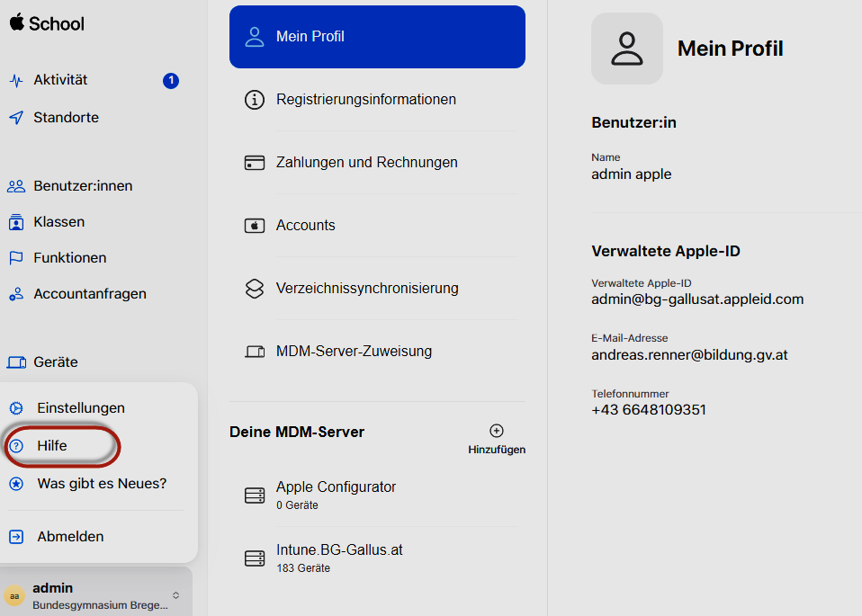This screenshot has height=616, width=862.
Task: Open Accountanfragen via its icon
Action: (x=15, y=294)
